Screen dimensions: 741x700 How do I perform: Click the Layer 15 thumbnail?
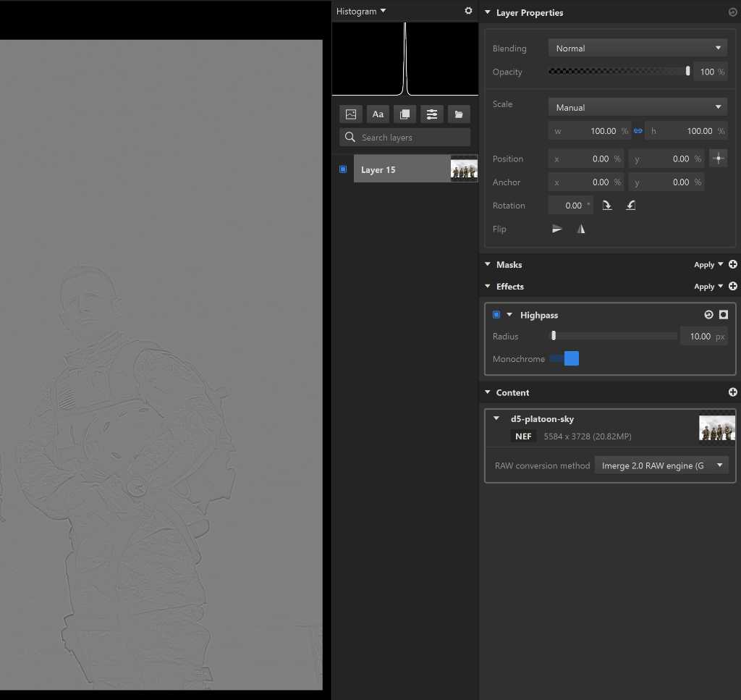[464, 169]
